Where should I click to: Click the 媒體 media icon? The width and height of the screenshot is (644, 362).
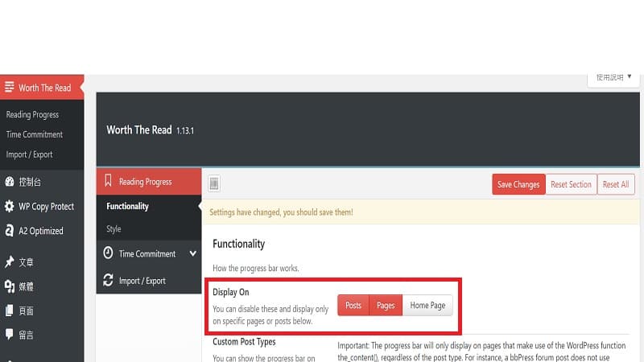point(9,286)
